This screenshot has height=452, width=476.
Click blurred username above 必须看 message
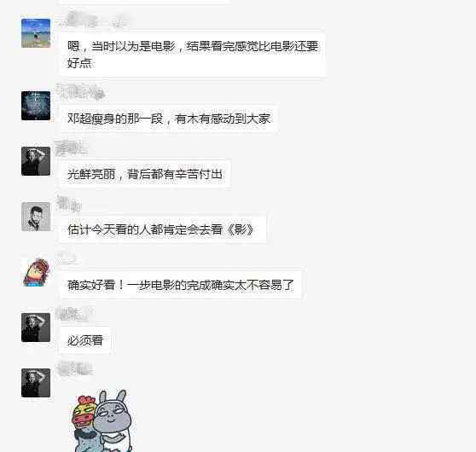pyautogui.click(x=73, y=314)
